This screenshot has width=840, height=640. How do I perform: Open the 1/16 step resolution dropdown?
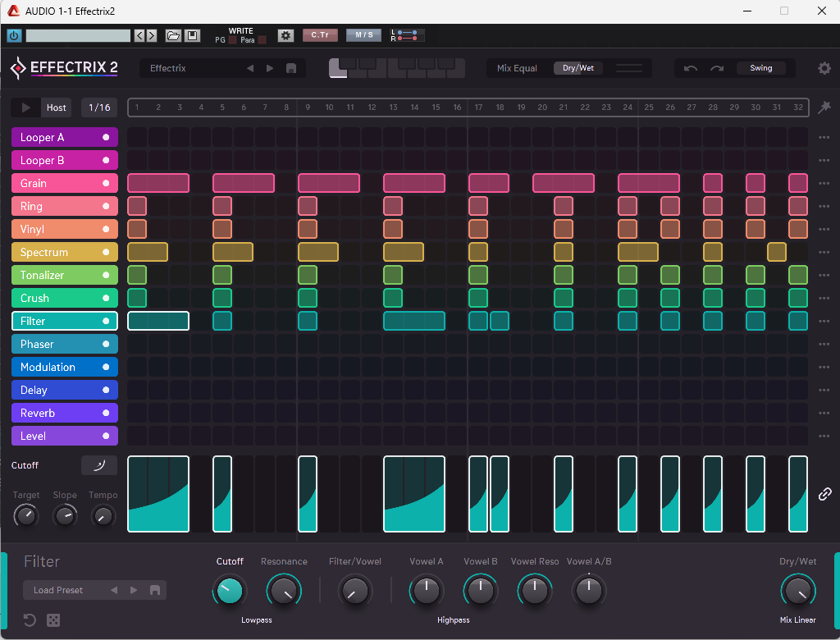point(99,107)
